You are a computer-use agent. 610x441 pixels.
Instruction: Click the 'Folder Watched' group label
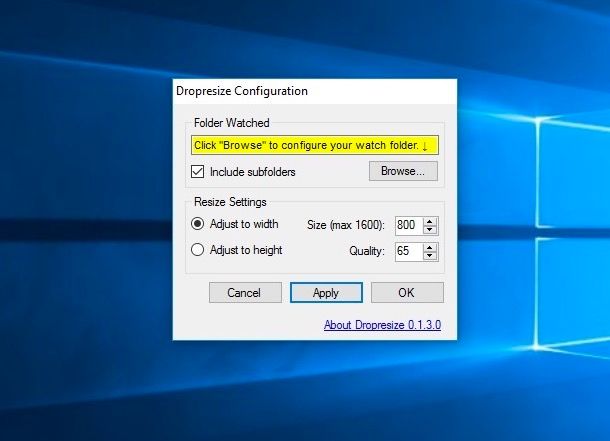[231, 123]
